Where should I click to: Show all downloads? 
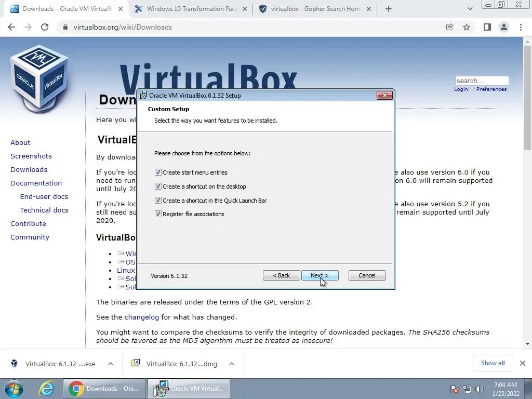[493, 363]
